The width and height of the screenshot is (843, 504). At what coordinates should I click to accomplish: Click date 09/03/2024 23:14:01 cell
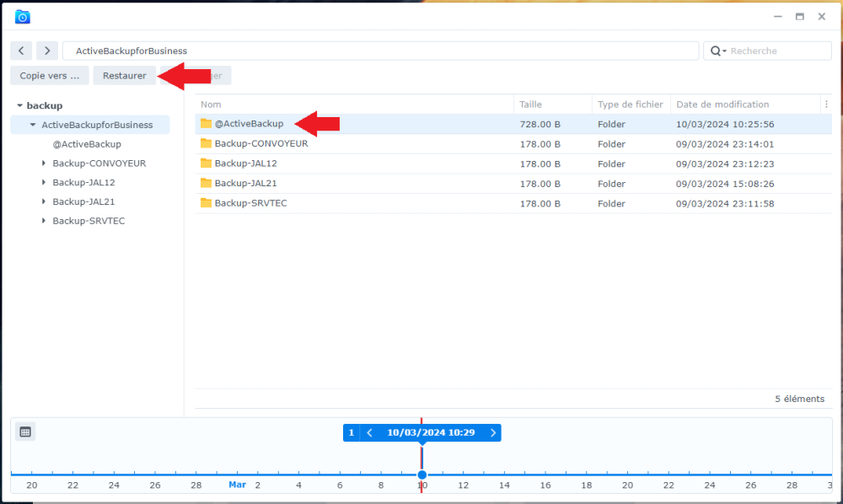pyautogui.click(x=725, y=144)
